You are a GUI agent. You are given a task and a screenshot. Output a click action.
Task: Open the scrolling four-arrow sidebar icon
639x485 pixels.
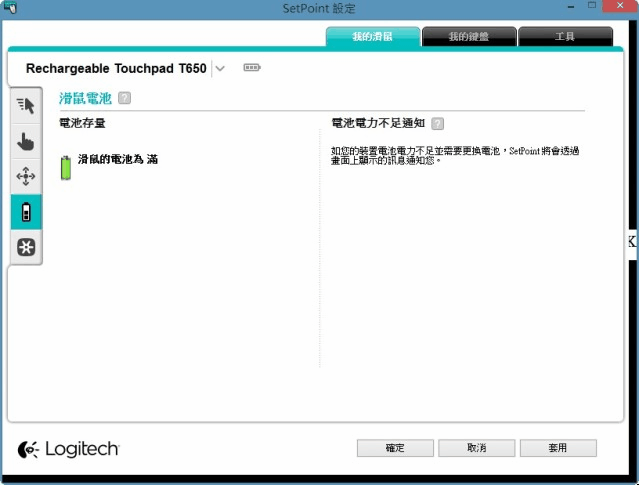point(26,176)
